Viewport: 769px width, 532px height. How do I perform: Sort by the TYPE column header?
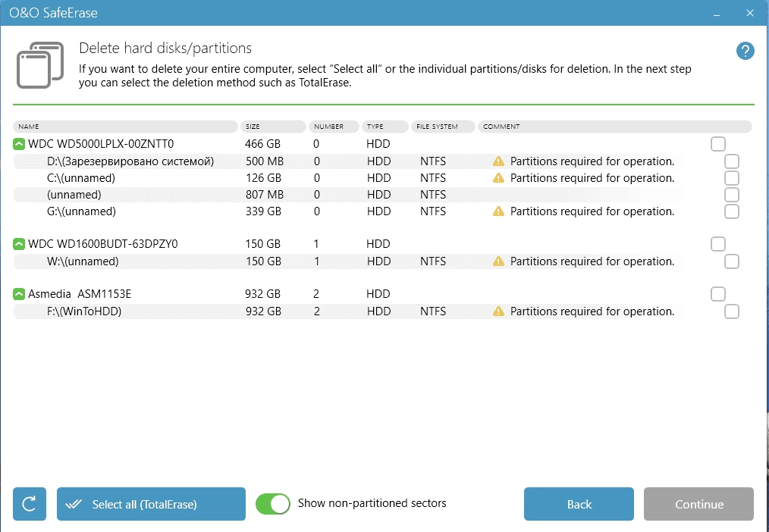coord(385,127)
